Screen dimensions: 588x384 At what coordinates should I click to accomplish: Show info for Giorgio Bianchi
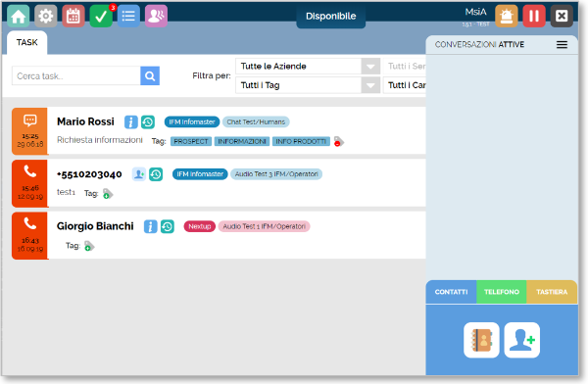150,226
